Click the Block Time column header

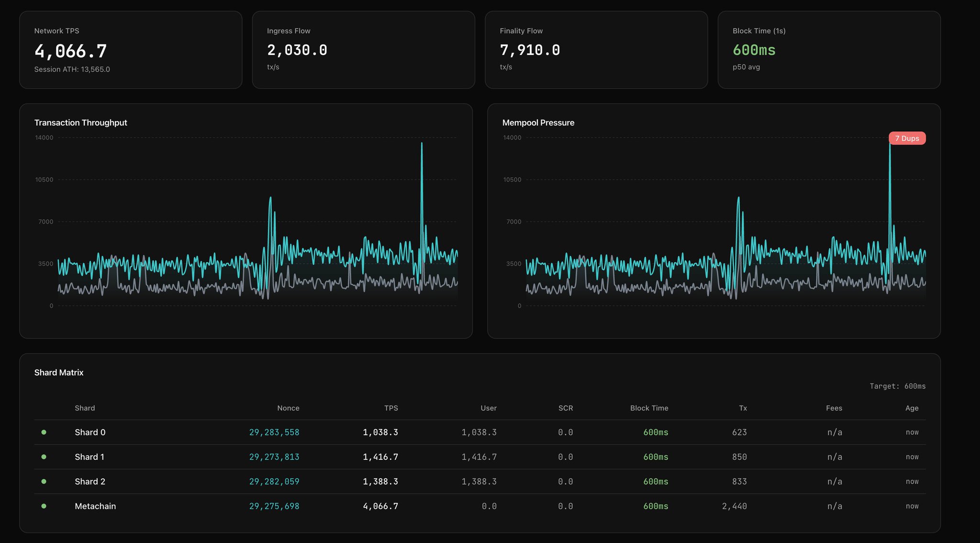(x=649, y=408)
